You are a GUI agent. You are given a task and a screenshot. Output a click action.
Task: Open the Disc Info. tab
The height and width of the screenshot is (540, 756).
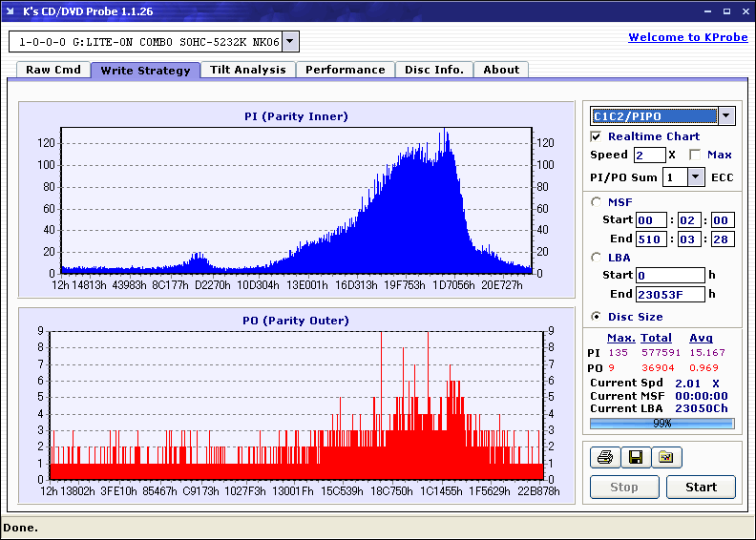click(x=434, y=70)
